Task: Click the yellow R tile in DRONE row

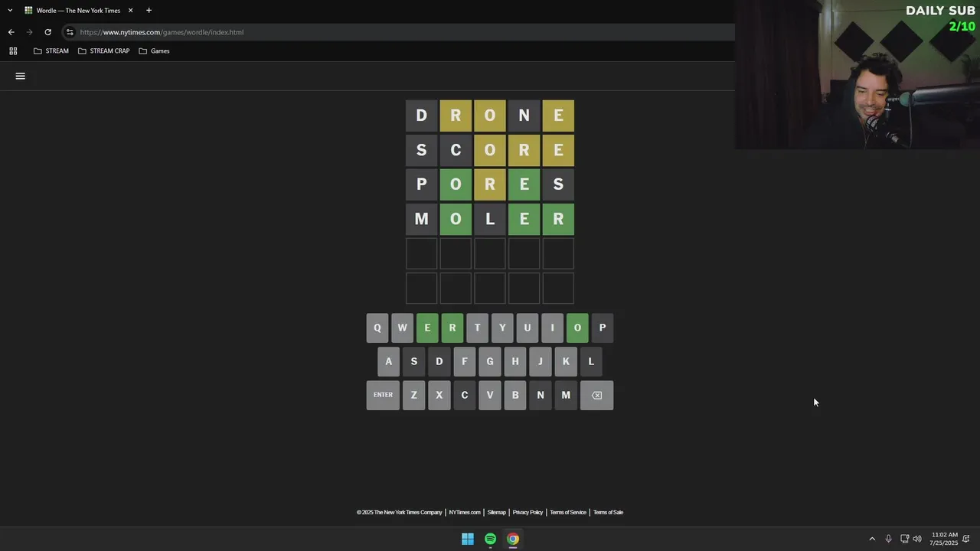Action: [x=456, y=116]
